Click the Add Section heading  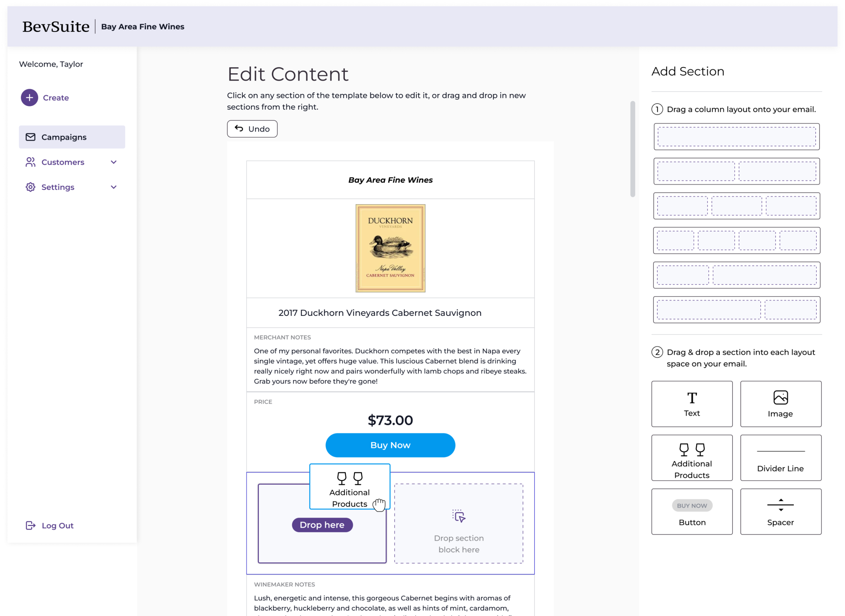pos(688,71)
